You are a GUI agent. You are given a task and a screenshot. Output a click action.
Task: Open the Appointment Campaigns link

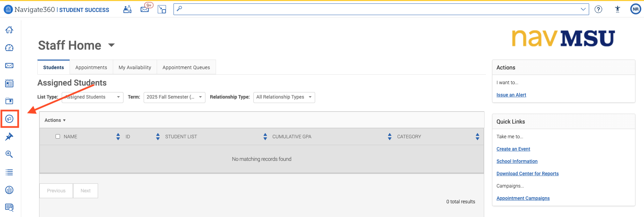point(523,198)
